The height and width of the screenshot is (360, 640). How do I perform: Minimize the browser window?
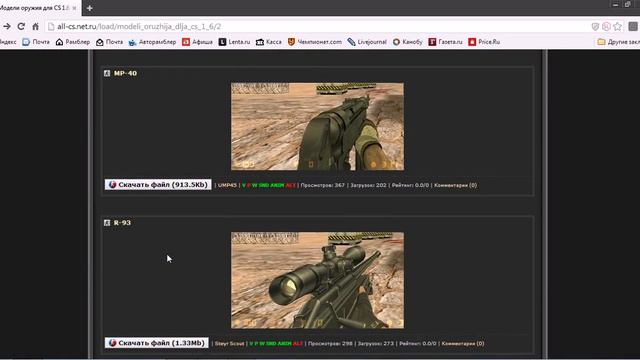615,4
